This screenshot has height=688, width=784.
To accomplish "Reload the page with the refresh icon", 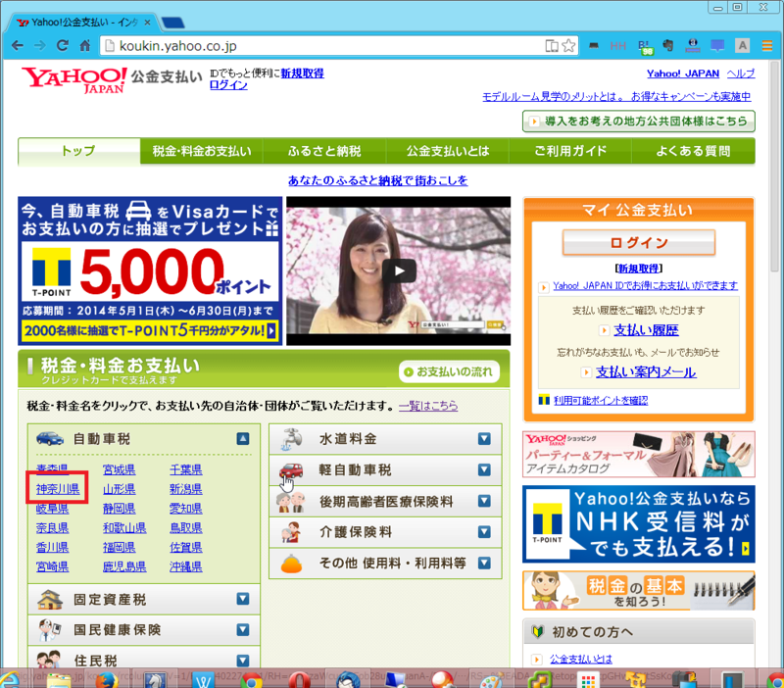I will coord(63,46).
